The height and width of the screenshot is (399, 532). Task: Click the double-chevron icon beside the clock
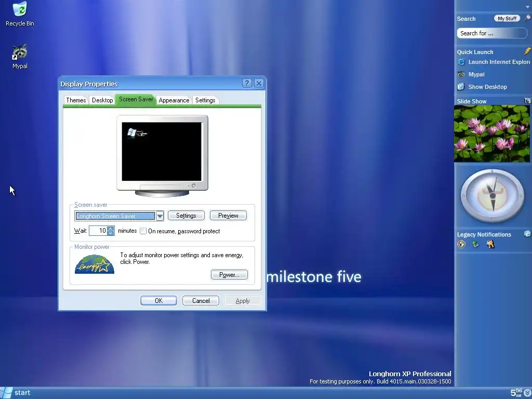[528, 393]
